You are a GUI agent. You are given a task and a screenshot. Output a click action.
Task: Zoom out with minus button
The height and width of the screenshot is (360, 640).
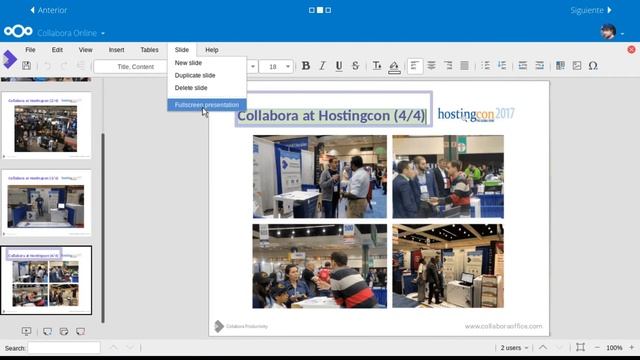(x=597, y=347)
